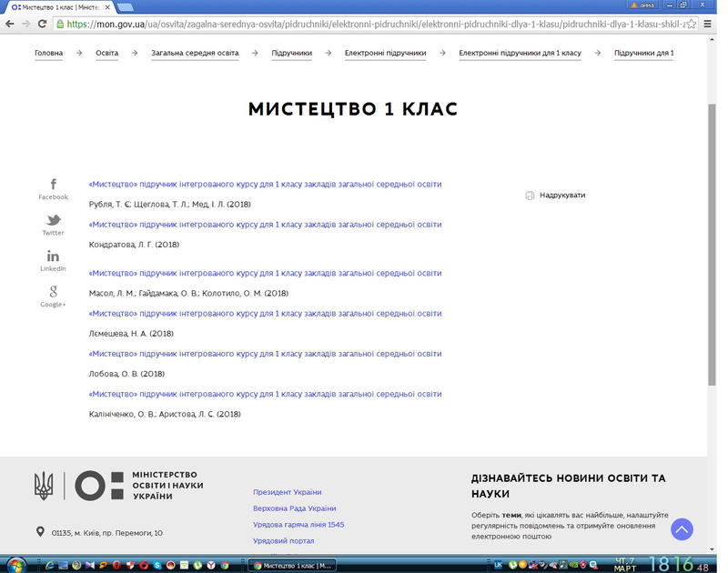The height and width of the screenshot is (573, 728).
Task: Click the browser forward arrow
Action: coord(26,25)
